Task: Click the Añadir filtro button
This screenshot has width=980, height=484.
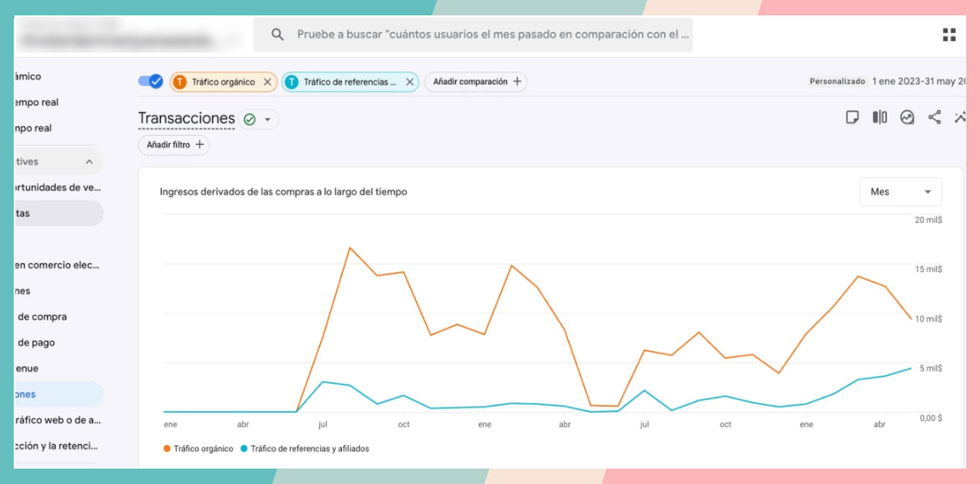Action: 174,145
